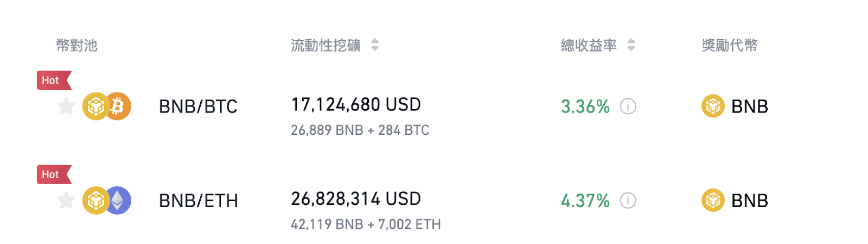Viewport: 868px width, 244px height.
Task: Toggle favorite star for BNB/ETH pool
Action: coord(66,201)
